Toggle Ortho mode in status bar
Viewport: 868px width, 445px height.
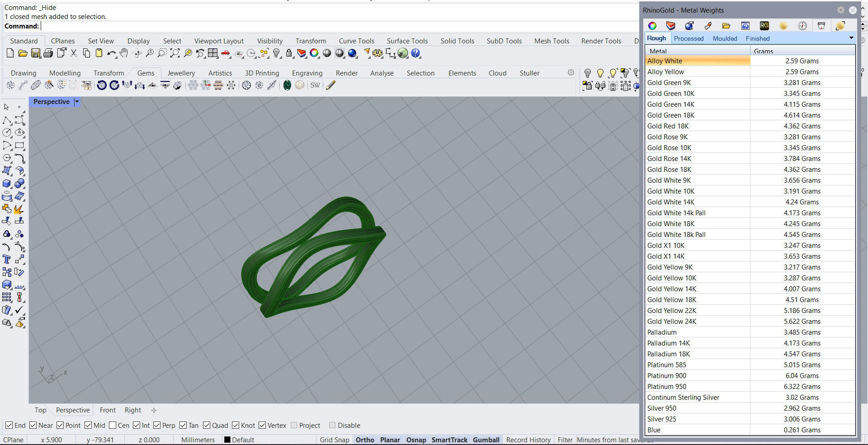pyautogui.click(x=365, y=440)
